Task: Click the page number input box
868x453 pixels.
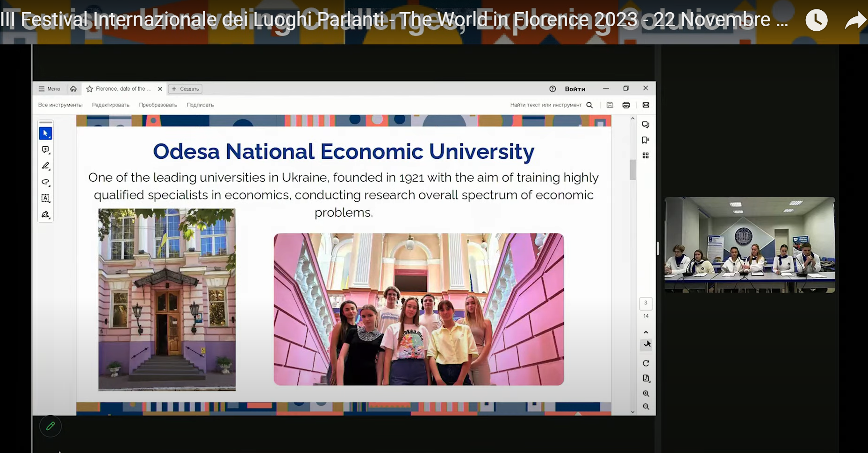Action: pyautogui.click(x=646, y=303)
